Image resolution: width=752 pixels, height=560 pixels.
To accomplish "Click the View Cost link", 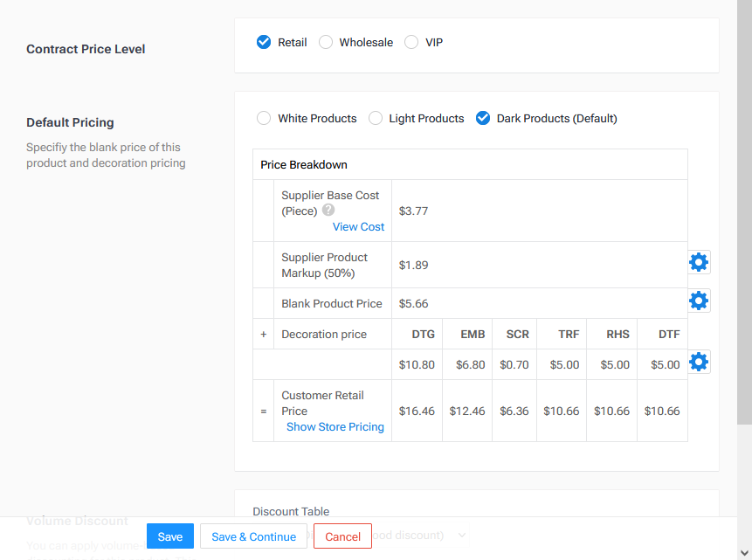I will 358,226.
